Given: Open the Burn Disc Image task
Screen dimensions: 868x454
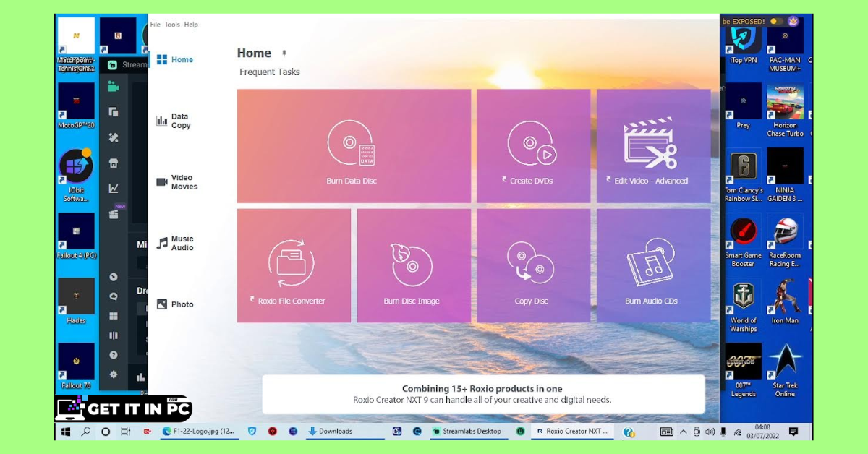Looking at the screenshot, I should pos(414,265).
